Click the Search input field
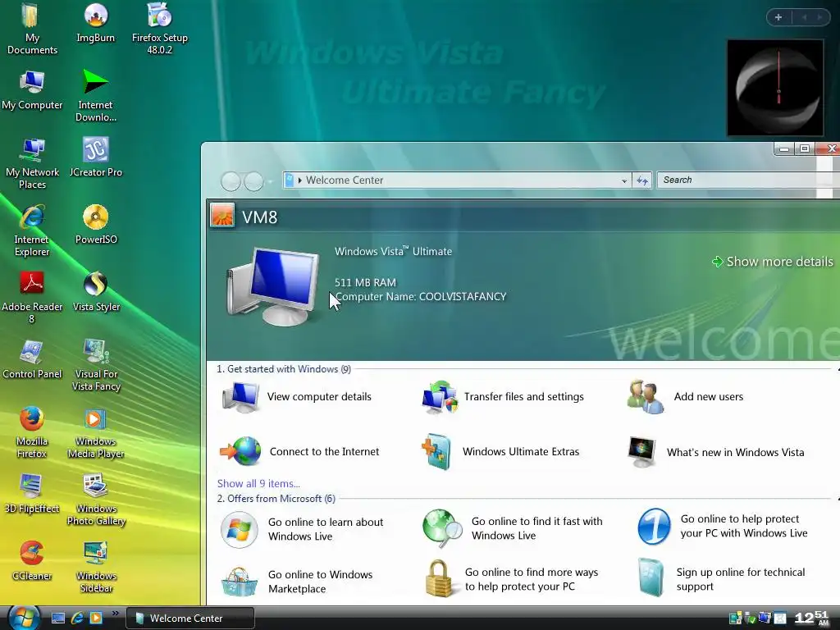The image size is (840, 630). [748, 180]
